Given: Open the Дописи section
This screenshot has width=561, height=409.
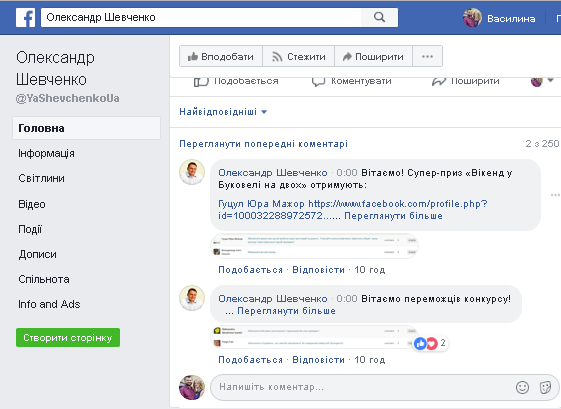Looking at the screenshot, I should tap(38, 254).
